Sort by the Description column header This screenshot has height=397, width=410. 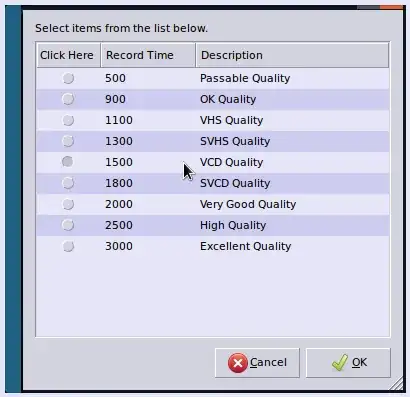pyautogui.click(x=292, y=55)
